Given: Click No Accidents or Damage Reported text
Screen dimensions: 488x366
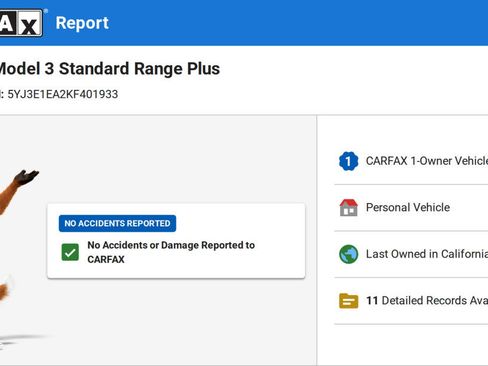Looking at the screenshot, I should coord(171,252).
